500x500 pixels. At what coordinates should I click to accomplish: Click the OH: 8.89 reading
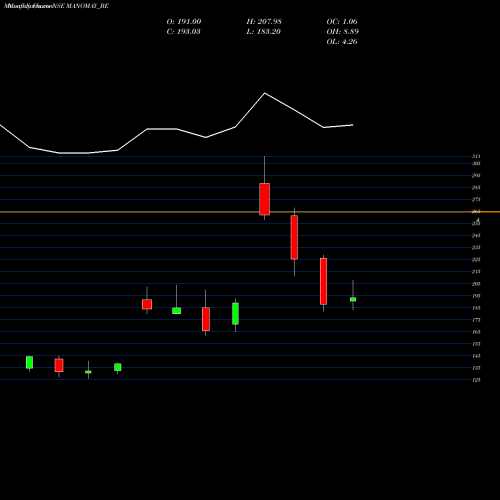tap(342, 32)
